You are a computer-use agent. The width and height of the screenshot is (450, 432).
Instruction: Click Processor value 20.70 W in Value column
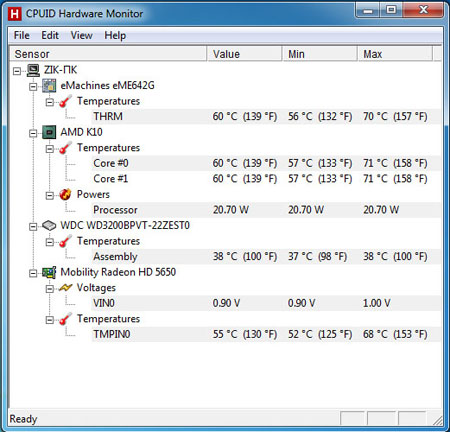pos(231,210)
